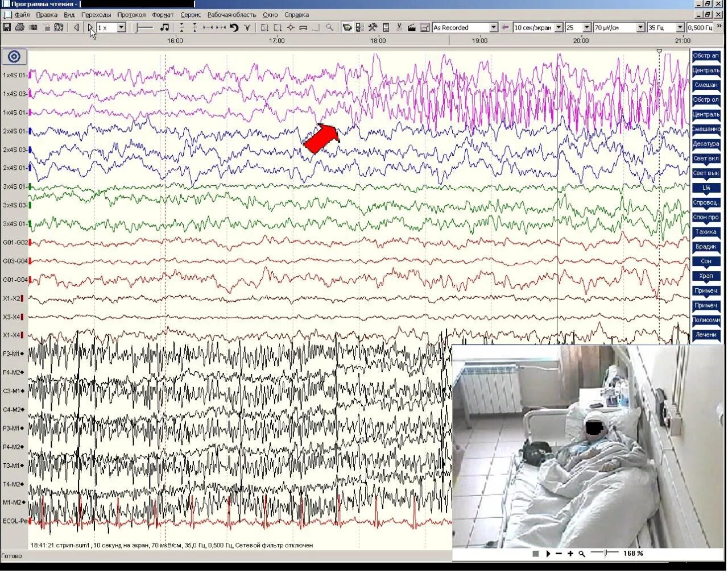Click the magnifier zoom icon in toolbar
The width and height of the screenshot is (728, 582).
329,27
